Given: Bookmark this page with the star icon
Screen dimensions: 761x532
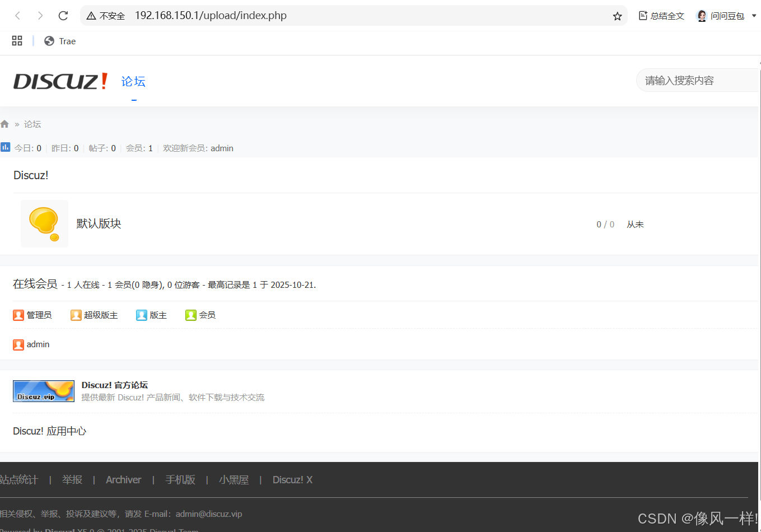Looking at the screenshot, I should click(617, 16).
